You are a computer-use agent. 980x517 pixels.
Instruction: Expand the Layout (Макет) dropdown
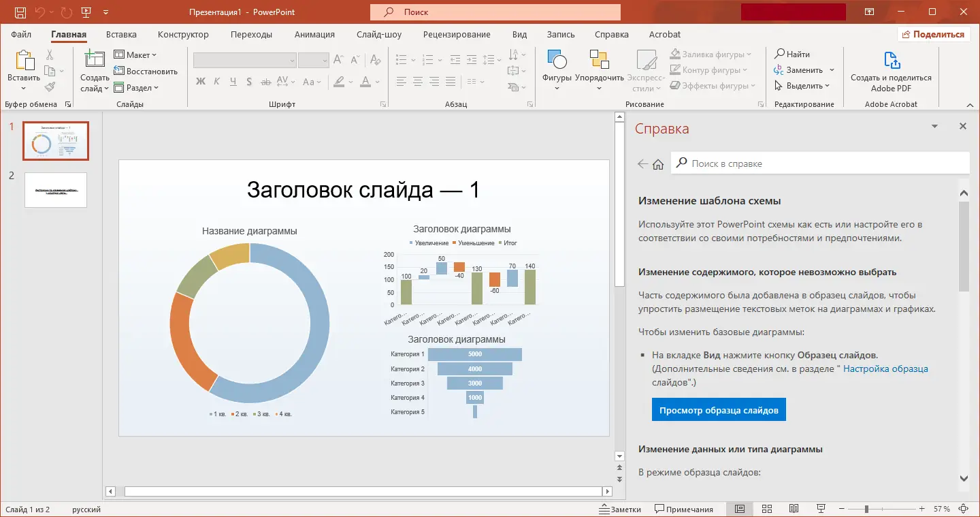coord(135,54)
